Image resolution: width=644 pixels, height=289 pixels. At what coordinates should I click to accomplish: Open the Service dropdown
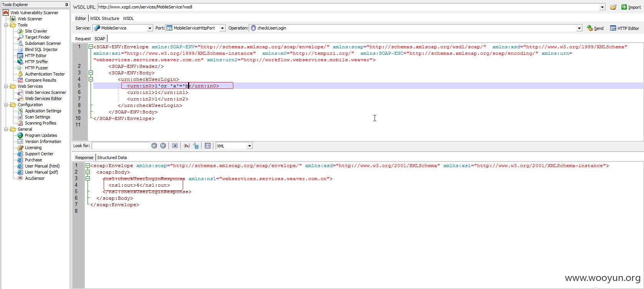(150, 28)
